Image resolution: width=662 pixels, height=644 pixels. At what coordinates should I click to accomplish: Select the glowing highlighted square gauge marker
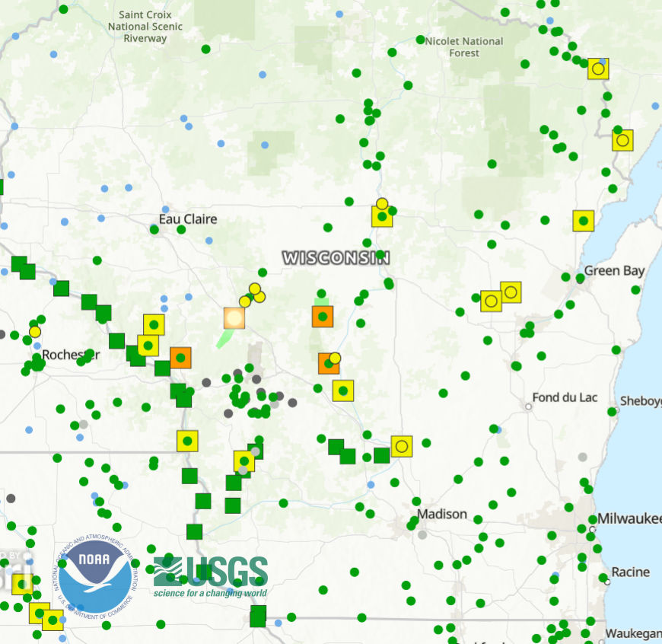(234, 318)
